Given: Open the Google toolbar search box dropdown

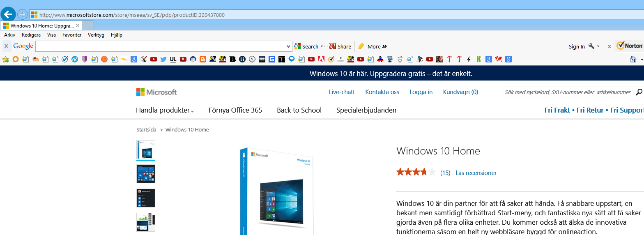Looking at the screenshot, I should pyautogui.click(x=288, y=46).
